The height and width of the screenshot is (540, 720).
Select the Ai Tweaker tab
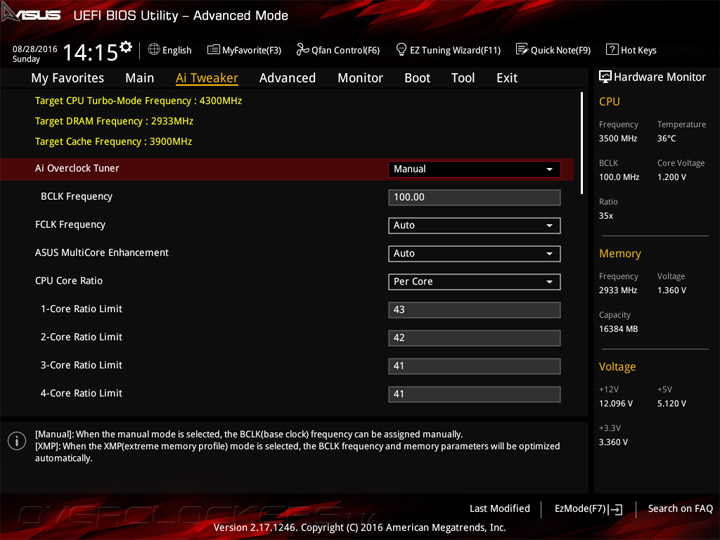click(x=207, y=78)
